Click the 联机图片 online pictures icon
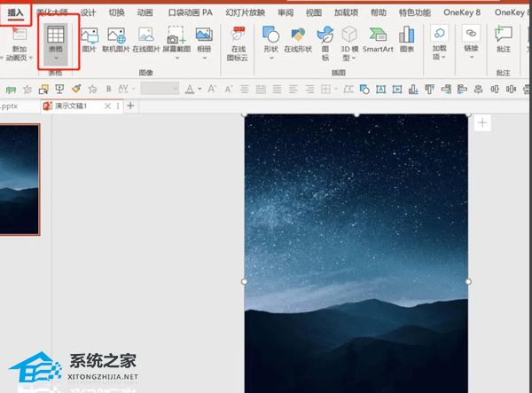Viewport: 532px width, 393px height. 116,41
